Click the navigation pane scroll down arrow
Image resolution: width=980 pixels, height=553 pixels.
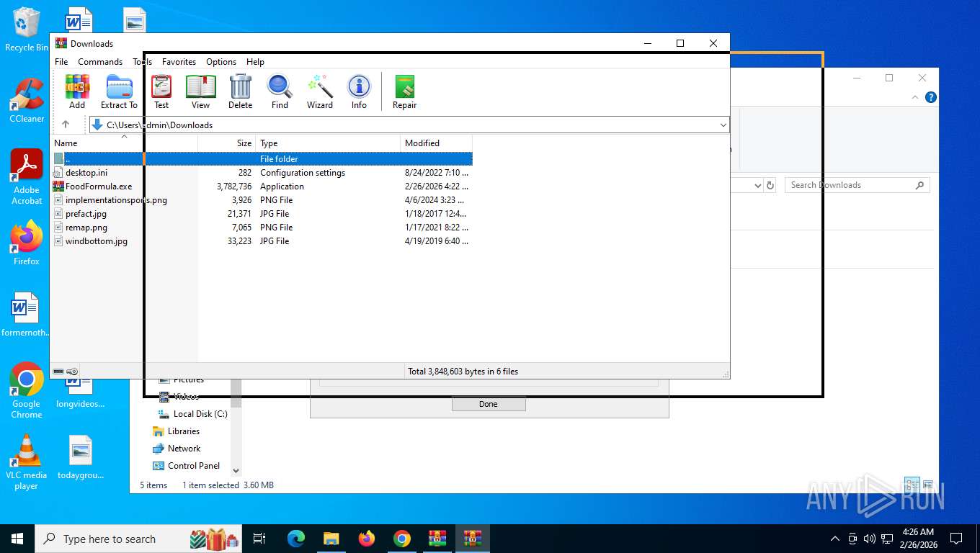click(x=236, y=471)
